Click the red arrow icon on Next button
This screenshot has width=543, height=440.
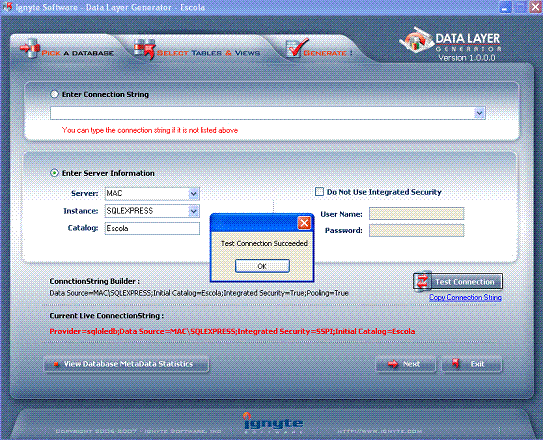[x=393, y=364]
